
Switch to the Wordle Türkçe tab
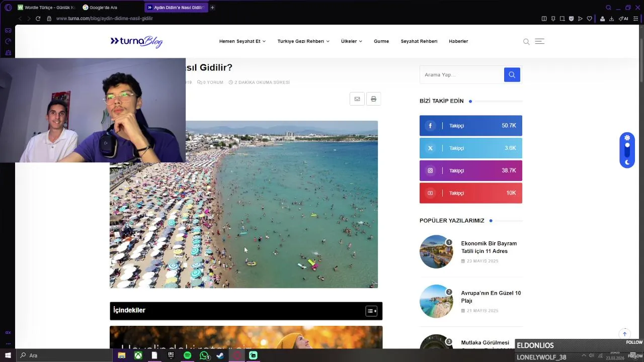(47, 8)
